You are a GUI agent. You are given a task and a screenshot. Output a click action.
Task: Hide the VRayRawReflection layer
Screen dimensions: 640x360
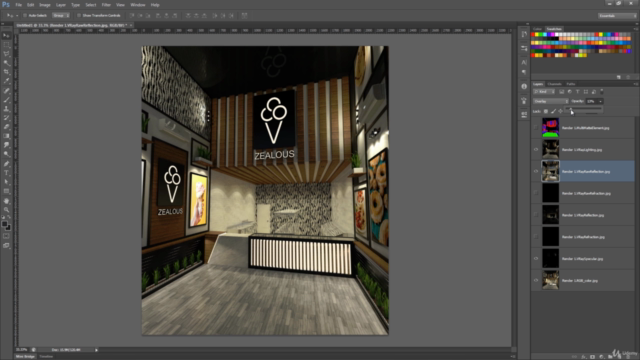[x=536, y=171]
